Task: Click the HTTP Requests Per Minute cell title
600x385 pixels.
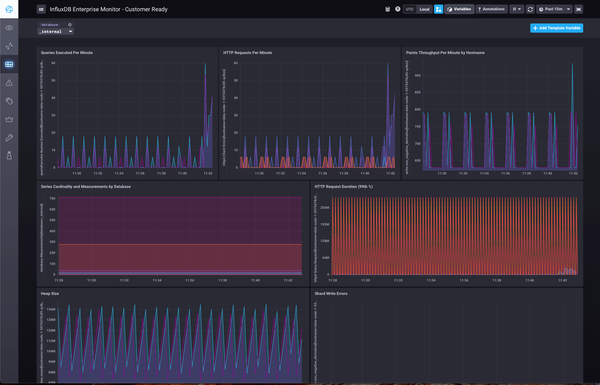Action: point(247,53)
